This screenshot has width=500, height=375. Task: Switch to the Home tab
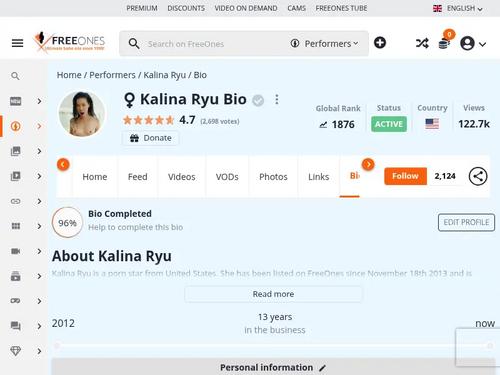[95, 177]
